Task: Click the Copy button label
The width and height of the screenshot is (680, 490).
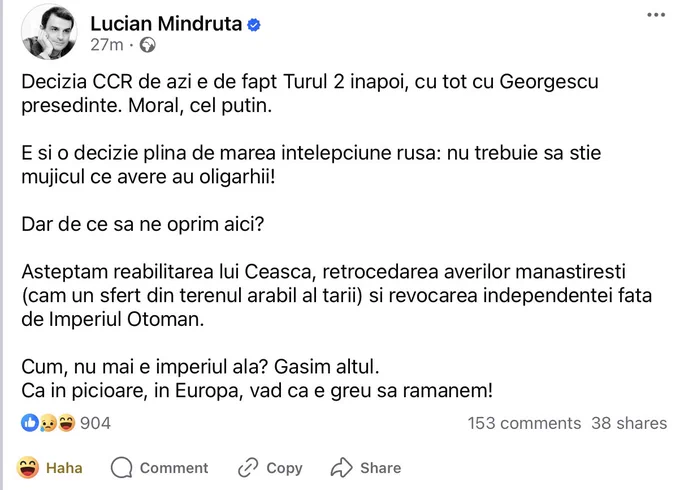Action: 284,468
